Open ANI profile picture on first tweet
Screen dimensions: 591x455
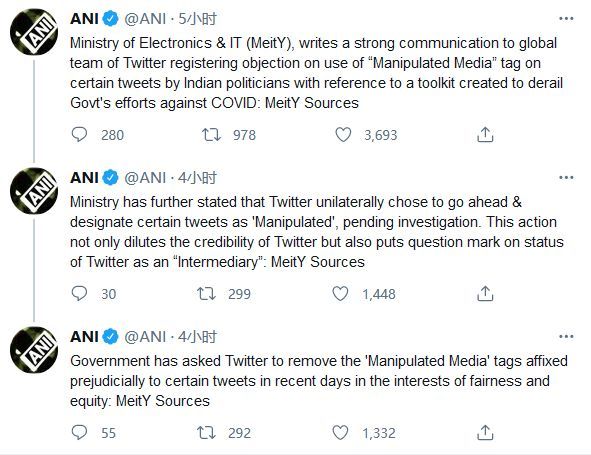click(34, 32)
